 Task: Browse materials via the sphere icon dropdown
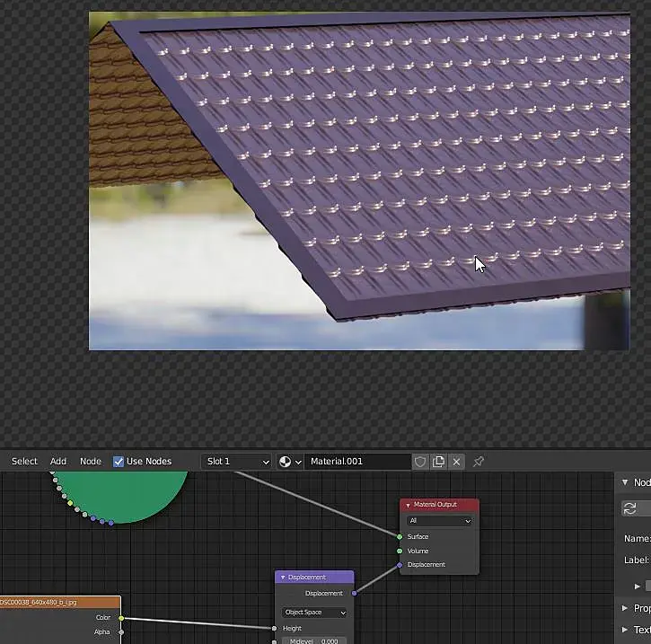290,462
